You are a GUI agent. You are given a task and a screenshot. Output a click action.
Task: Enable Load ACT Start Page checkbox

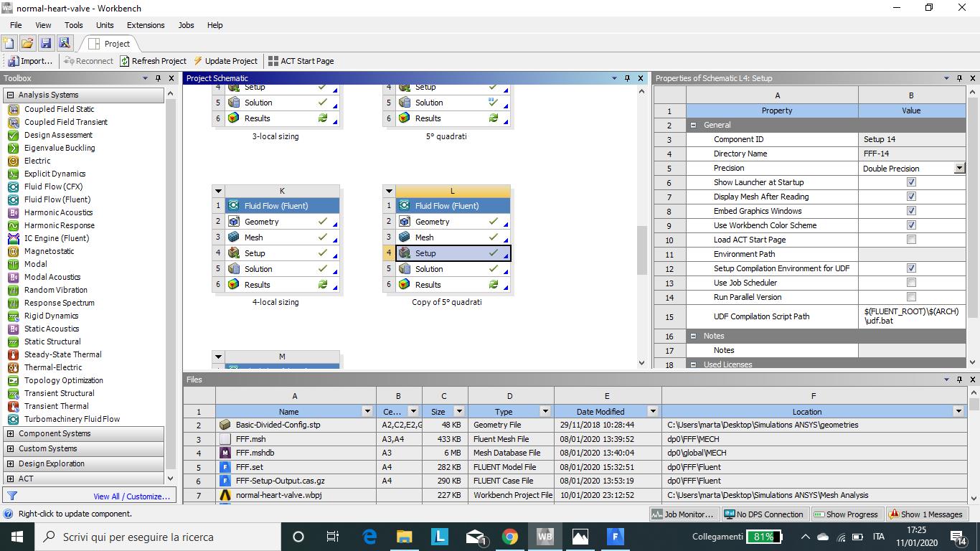click(911, 240)
